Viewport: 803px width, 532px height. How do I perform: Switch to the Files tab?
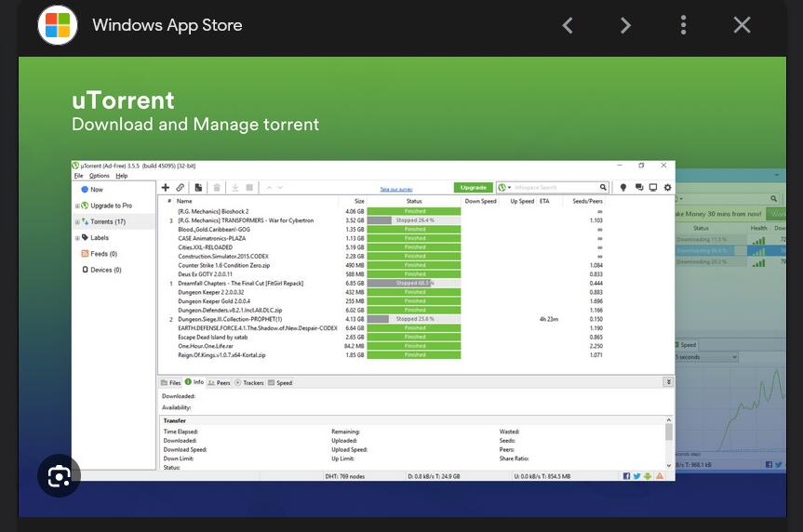pyautogui.click(x=171, y=382)
